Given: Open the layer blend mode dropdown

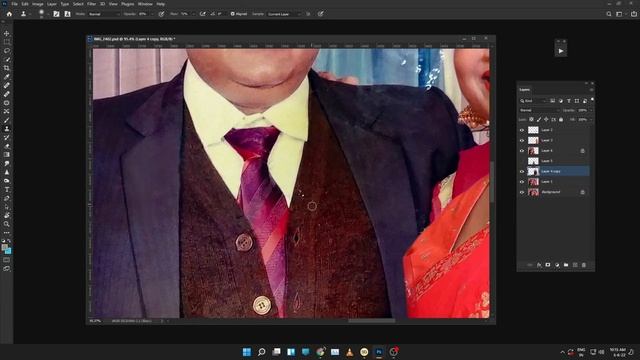Looking at the screenshot, I should pos(539,110).
